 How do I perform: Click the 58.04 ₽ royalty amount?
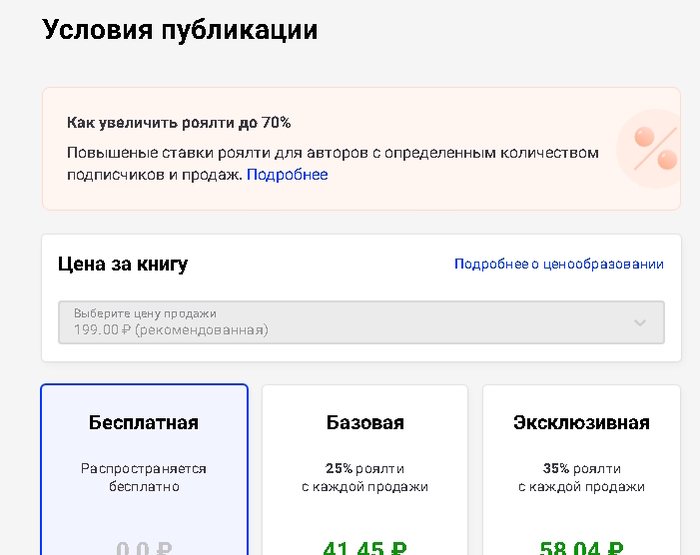pyautogui.click(x=581, y=548)
